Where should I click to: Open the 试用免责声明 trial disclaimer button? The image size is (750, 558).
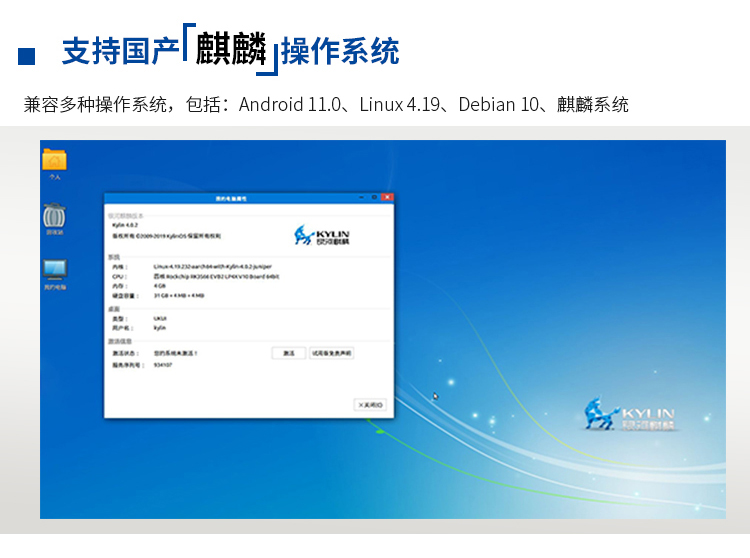[331, 353]
